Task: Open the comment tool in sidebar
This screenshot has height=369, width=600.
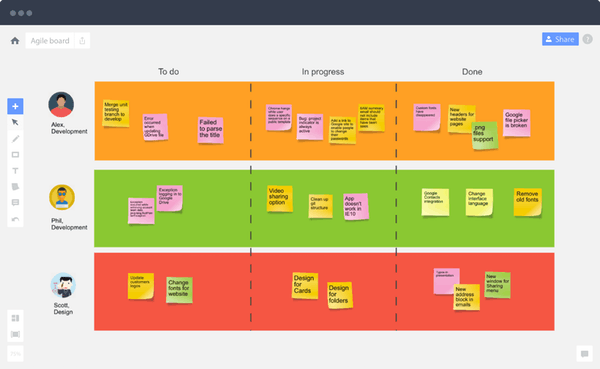Action: (15, 202)
